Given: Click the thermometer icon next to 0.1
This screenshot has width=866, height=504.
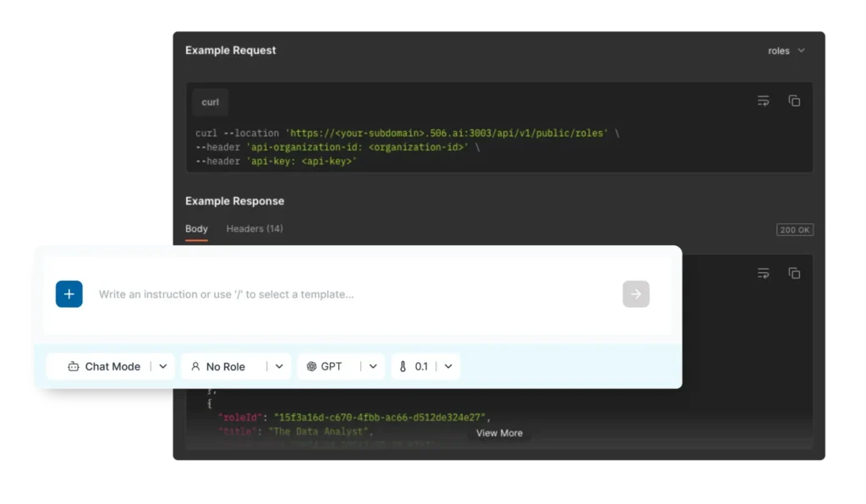Looking at the screenshot, I should (x=402, y=366).
